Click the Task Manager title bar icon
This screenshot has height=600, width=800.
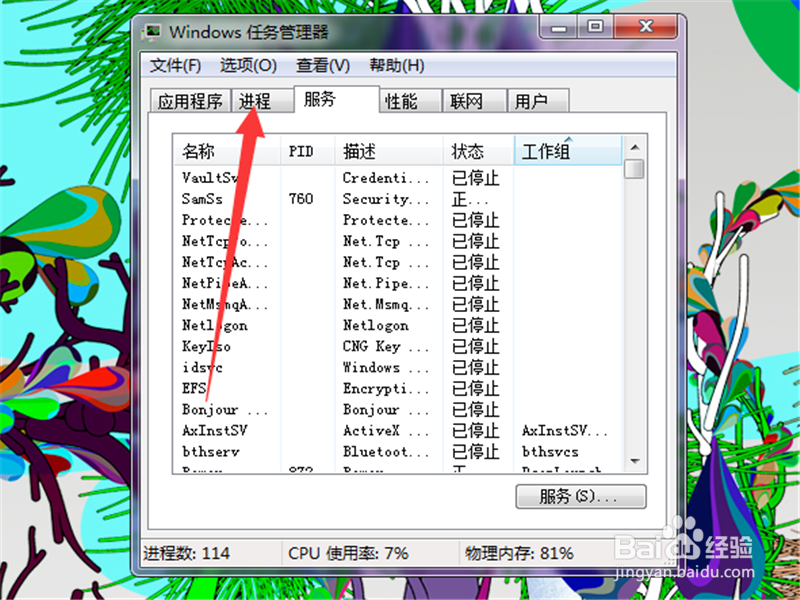(151, 33)
